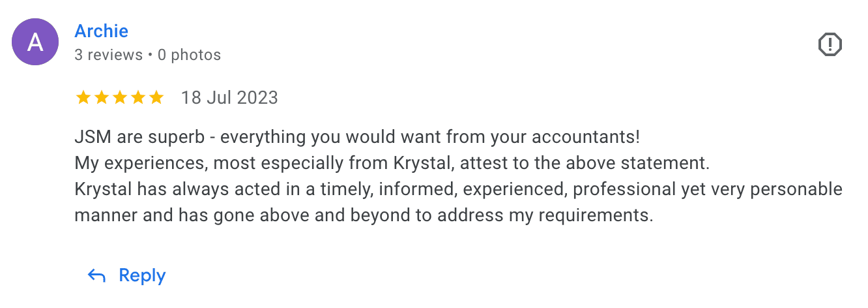
Task: Click the "3 reviews" count text
Action: (108, 55)
